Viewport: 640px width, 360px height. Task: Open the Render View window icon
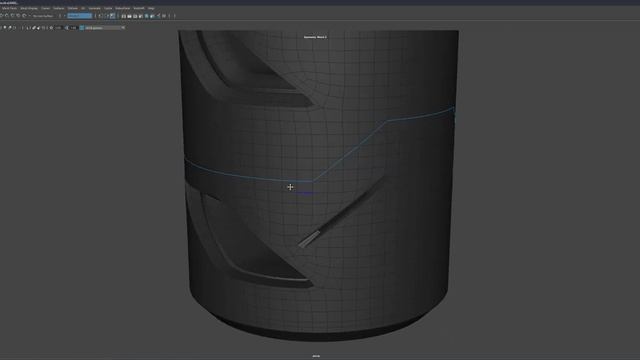pyautogui.click(x=124, y=16)
